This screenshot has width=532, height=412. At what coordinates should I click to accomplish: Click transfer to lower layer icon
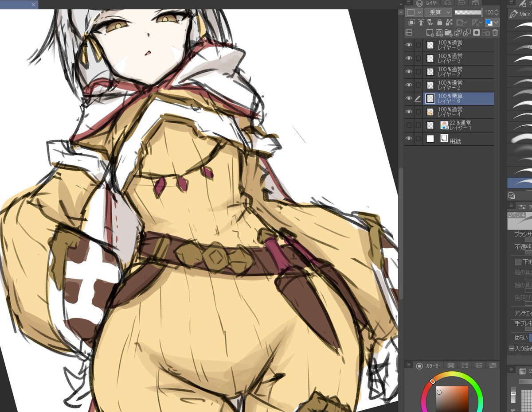(458, 32)
